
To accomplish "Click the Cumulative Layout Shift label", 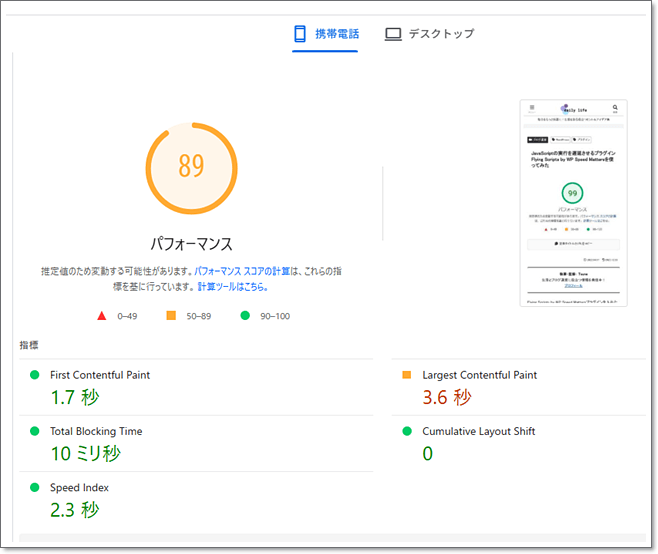I will click(479, 431).
